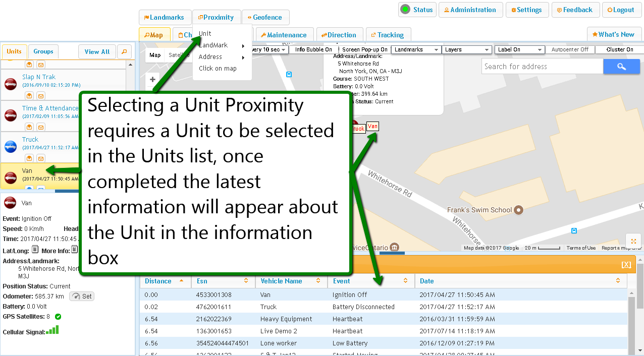Select Click on map in Proximity menu

point(218,69)
